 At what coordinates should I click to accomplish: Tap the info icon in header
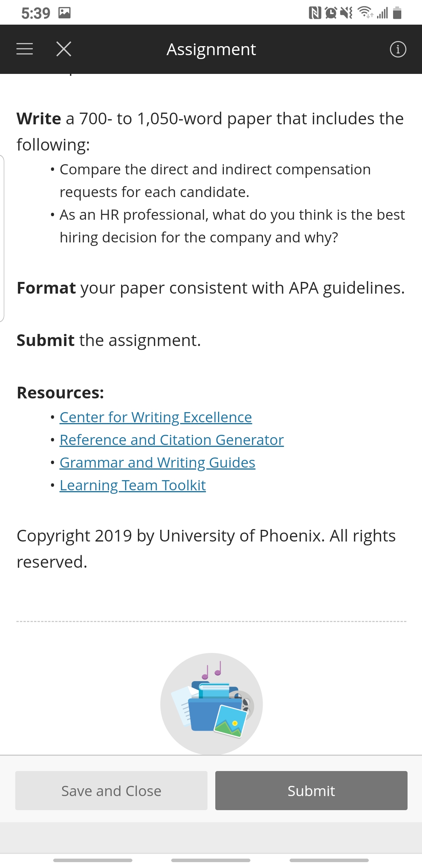[x=398, y=49]
